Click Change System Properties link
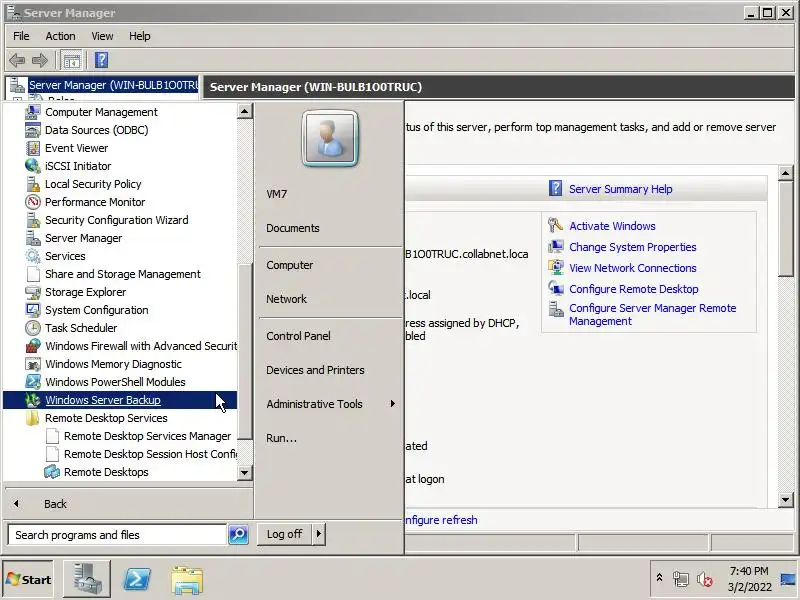The width and height of the screenshot is (800, 600). point(633,247)
